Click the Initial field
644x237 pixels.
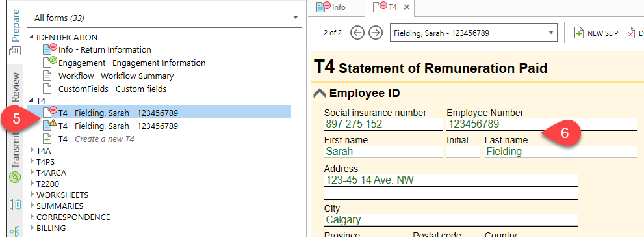[x=463, y=152]
